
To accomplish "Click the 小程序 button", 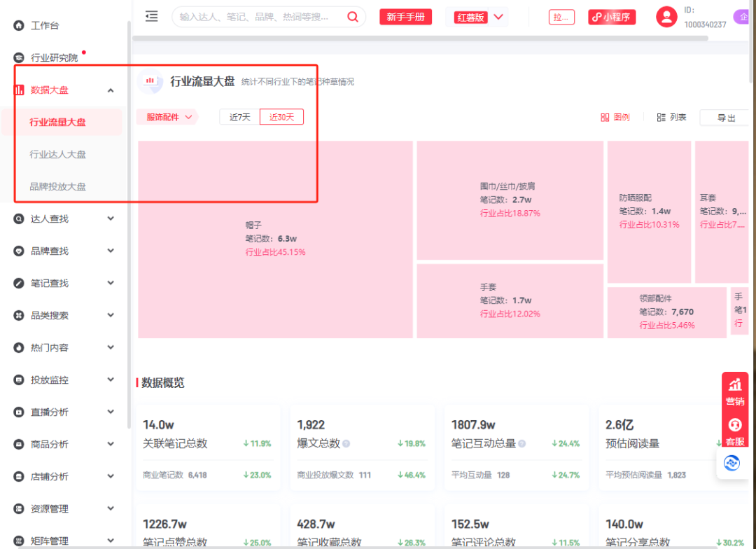I will pos(612,17).
